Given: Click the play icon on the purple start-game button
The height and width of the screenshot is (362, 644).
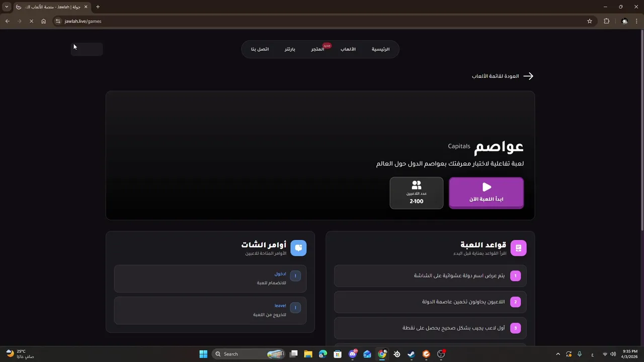Looking at the screenshot, I should coord(487,187).
